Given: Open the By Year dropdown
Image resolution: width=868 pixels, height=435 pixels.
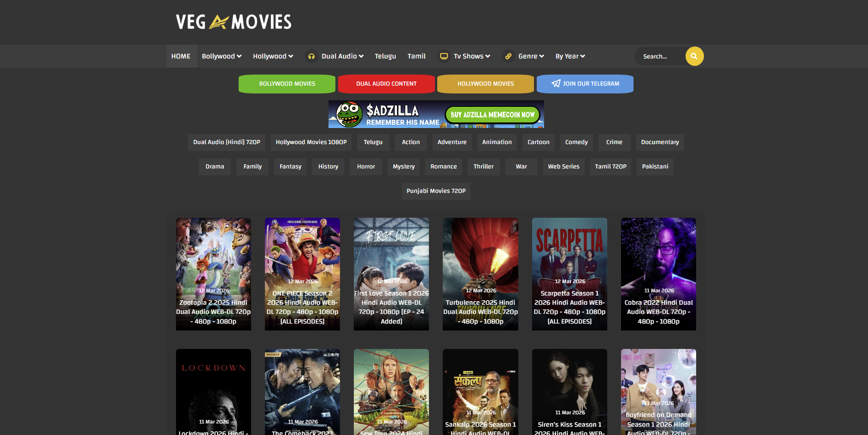Looking at the screenshot, I should [x=570, y=56].
